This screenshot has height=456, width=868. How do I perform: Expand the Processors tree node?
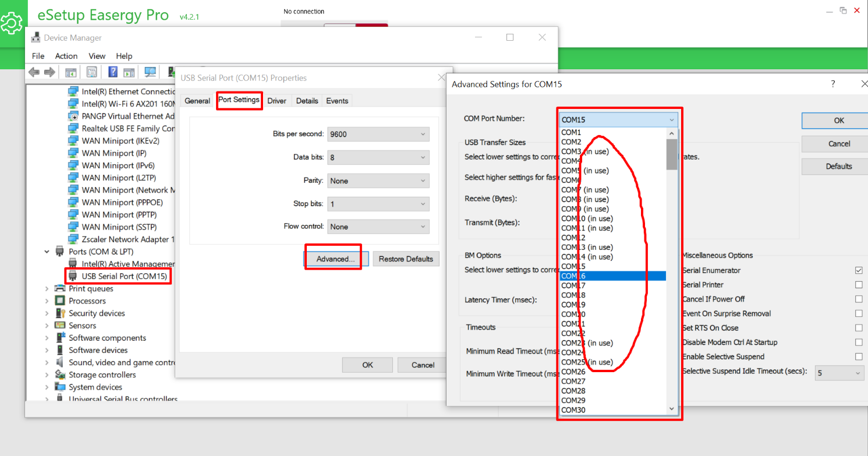[47, 301]
